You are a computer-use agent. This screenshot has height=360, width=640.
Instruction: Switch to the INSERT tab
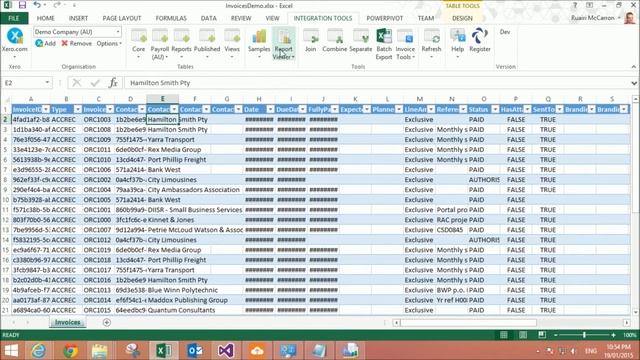tap(78, 18)
